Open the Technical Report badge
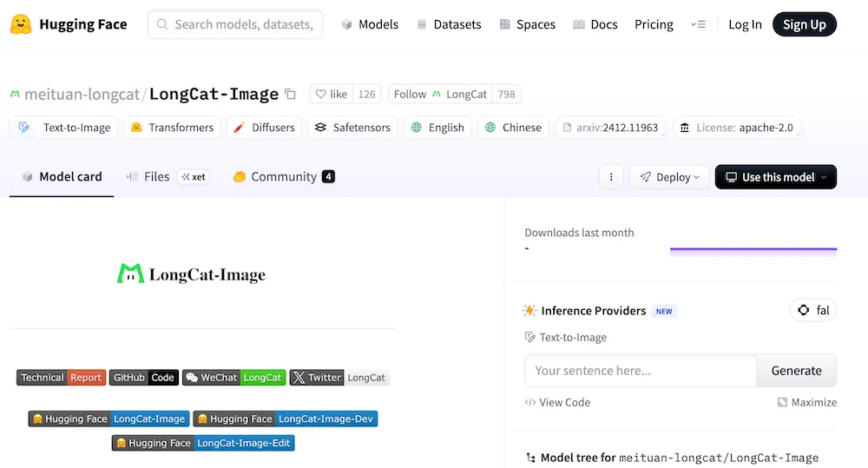 [61, 378]
